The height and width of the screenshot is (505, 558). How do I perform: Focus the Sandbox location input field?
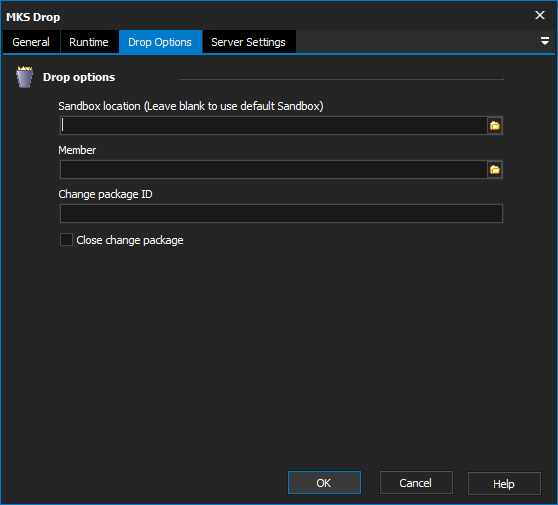[273, 126]
